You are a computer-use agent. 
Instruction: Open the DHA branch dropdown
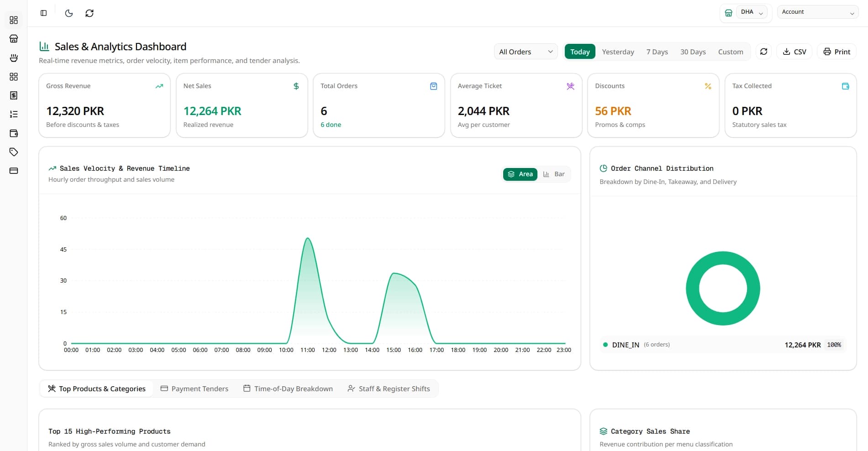(752, 12)
